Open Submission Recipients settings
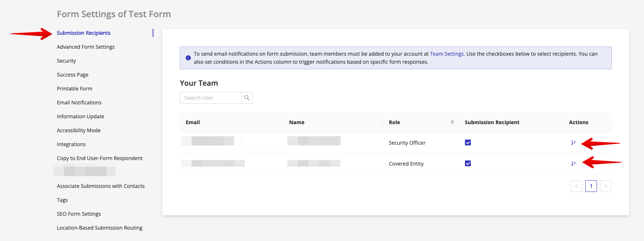 pyautogui.click(x=84, y=33)
